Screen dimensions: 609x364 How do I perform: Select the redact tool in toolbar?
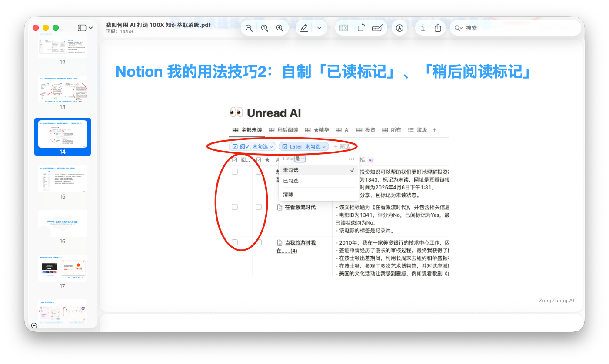pos(344,28)
